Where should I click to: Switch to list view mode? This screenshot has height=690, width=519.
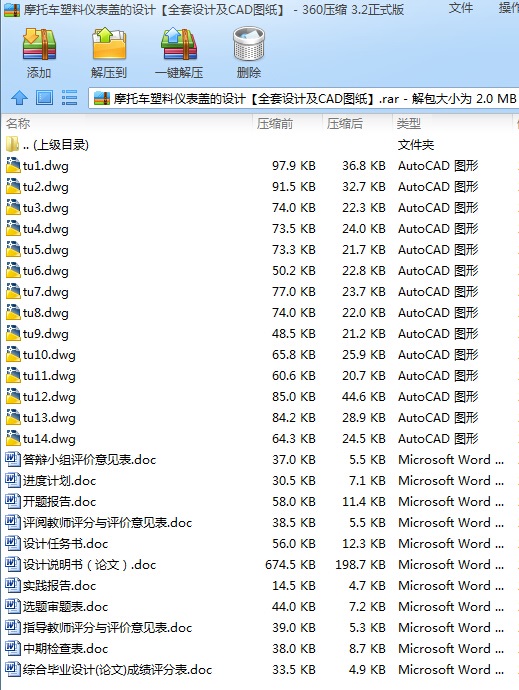(69, 98)
